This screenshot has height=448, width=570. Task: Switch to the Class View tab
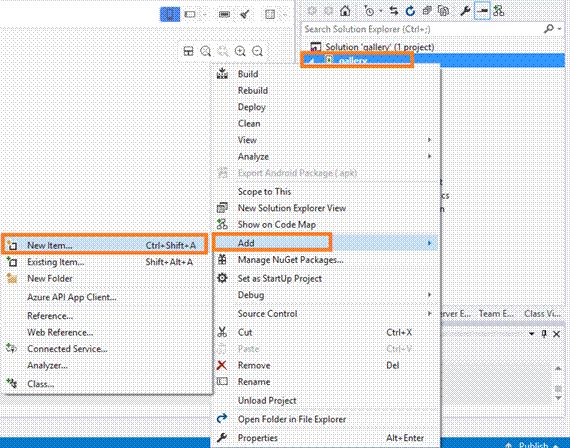(x=543, y=313)
